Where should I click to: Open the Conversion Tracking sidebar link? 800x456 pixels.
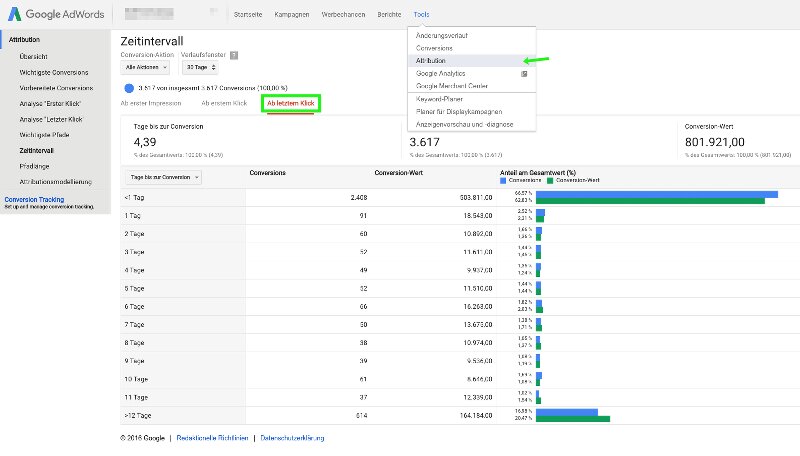coord(34,199)
